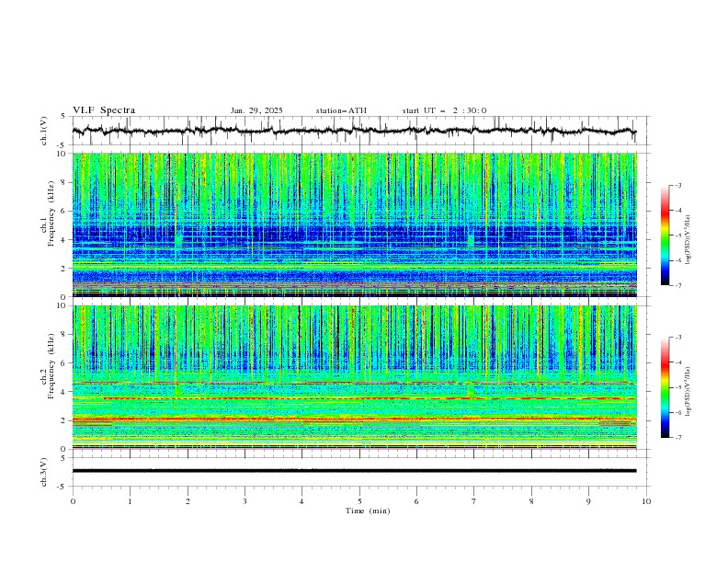Click the 'station=ATH' label
Image resolution: width=728 pixels, height=563 pixels.
tap(341, 110)
